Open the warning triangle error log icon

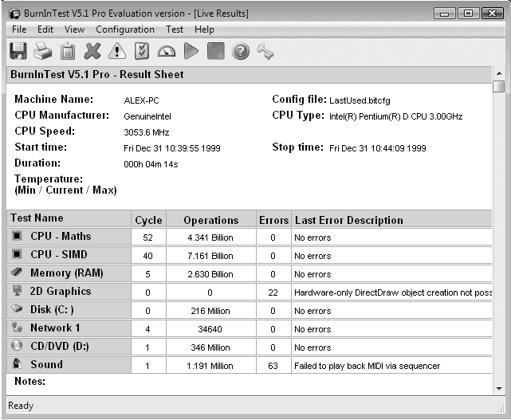click(x=117, y=52)
